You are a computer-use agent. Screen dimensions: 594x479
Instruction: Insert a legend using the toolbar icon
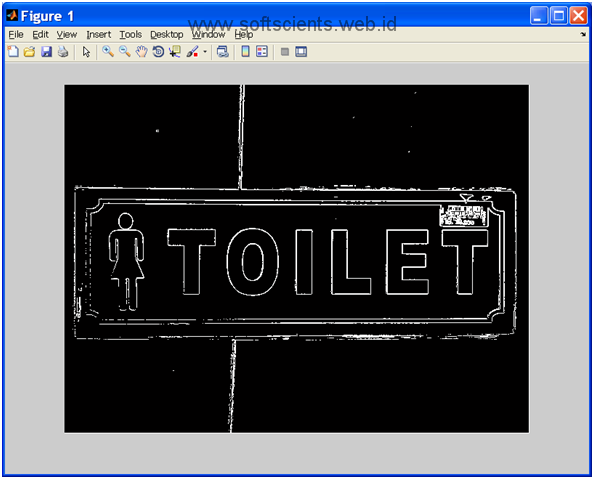pyautogui.click(x=262, y=52)
